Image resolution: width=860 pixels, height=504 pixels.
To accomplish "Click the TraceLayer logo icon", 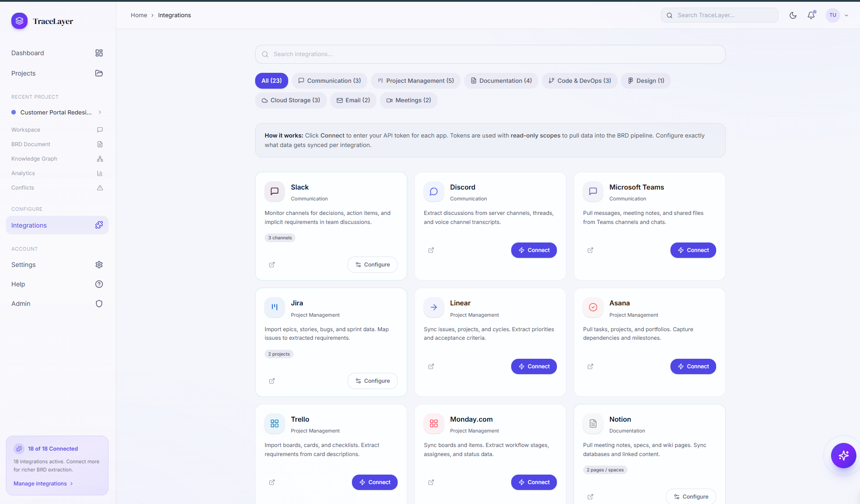I will [x=19, y=21].
